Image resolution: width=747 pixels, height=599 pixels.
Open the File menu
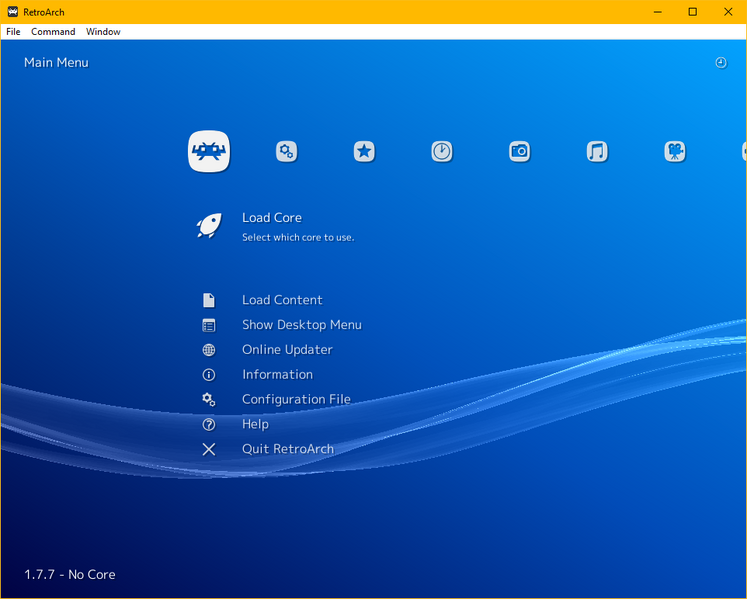[x=13, y=32]
